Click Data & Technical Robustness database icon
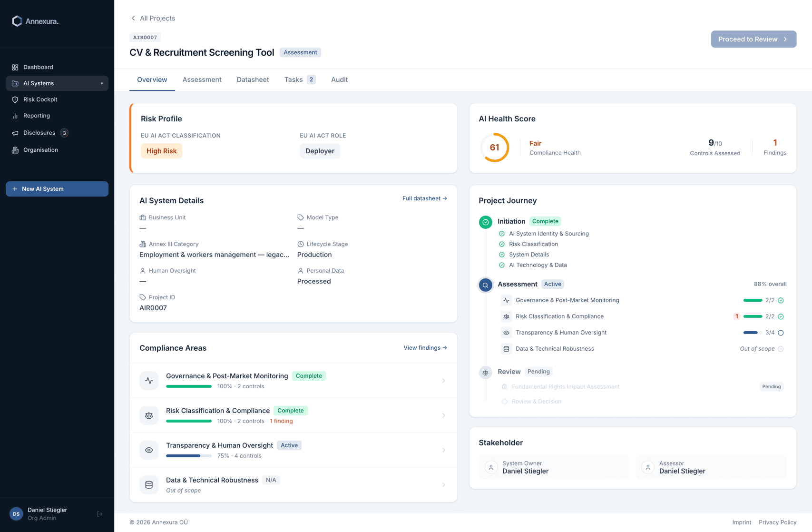This screenshot has height=532, width=812. coord(149,485)
